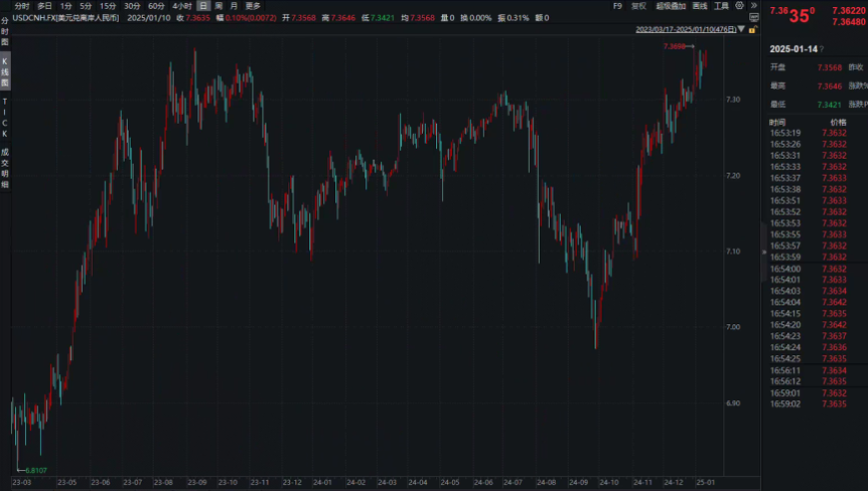This screenshot has width=868, height=491.
Task: Select the 4小时 interval
Action: point(182,6)
